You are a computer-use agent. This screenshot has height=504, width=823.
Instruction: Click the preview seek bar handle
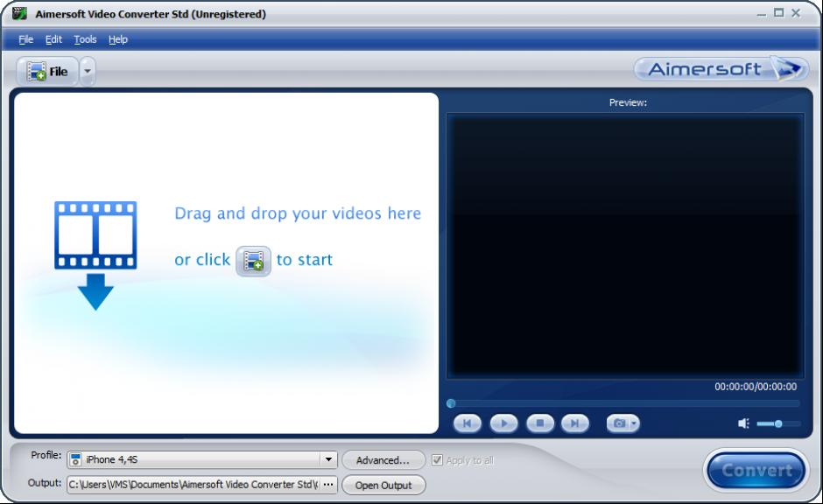click(x=451, y=403)
